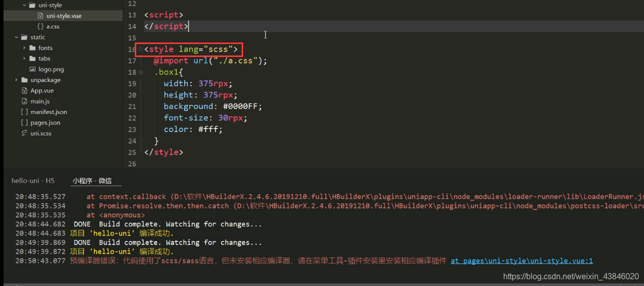
Task: Click the height: 375rpx value
Action: (x=218, y=95)
